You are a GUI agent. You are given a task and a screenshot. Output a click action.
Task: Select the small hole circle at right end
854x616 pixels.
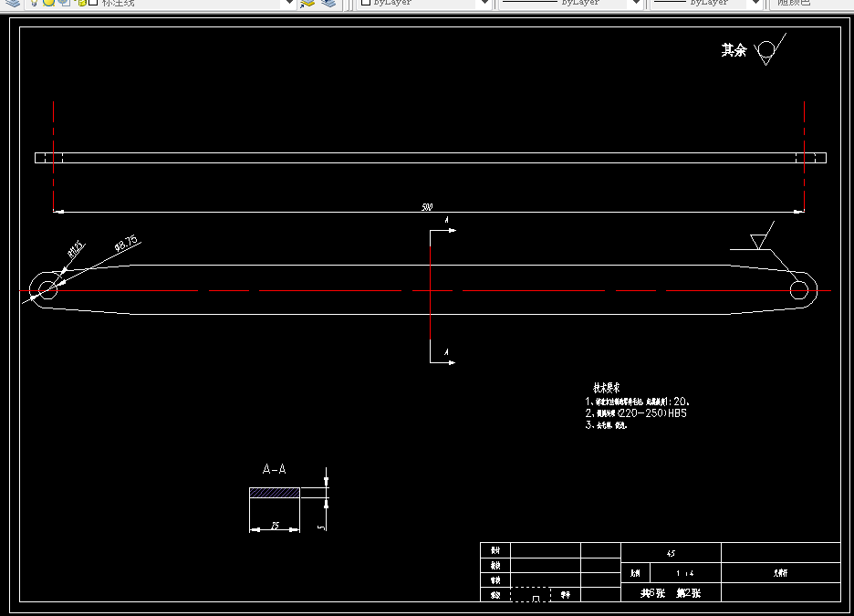[799, 290]
